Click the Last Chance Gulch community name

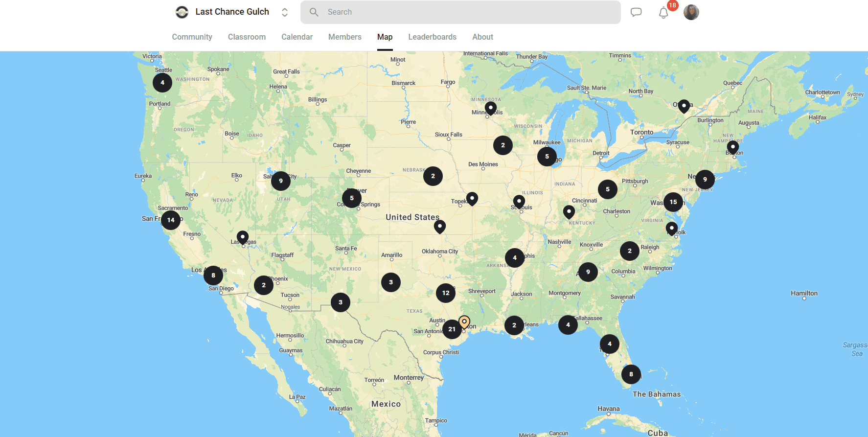[x=232, y=12]
